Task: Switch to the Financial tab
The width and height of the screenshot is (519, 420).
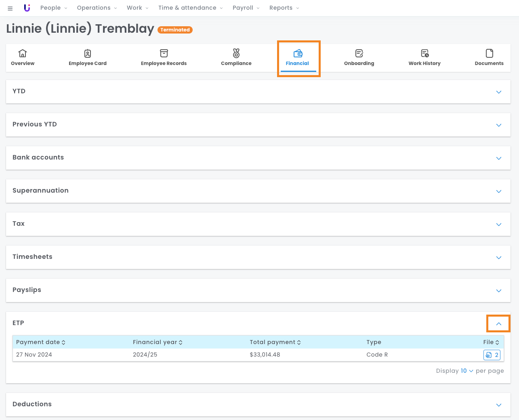Action: 298,58
